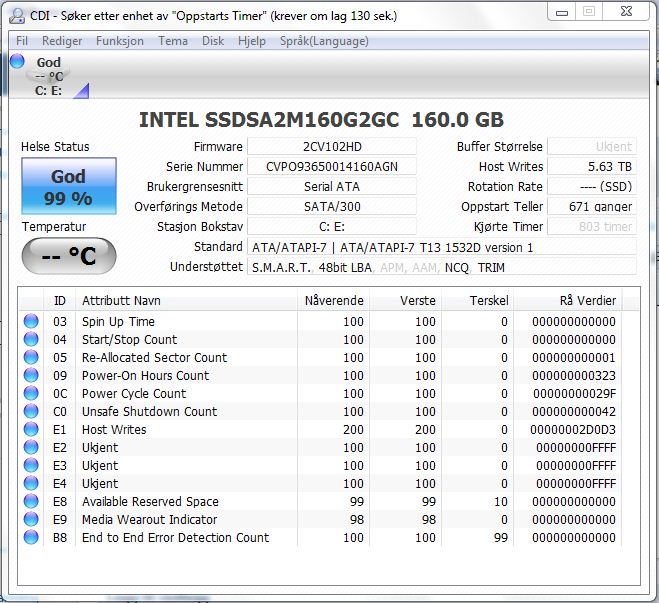659x603 pixels.
Task: Click the Serial ATA interface field
Action: tap(332, 187)
